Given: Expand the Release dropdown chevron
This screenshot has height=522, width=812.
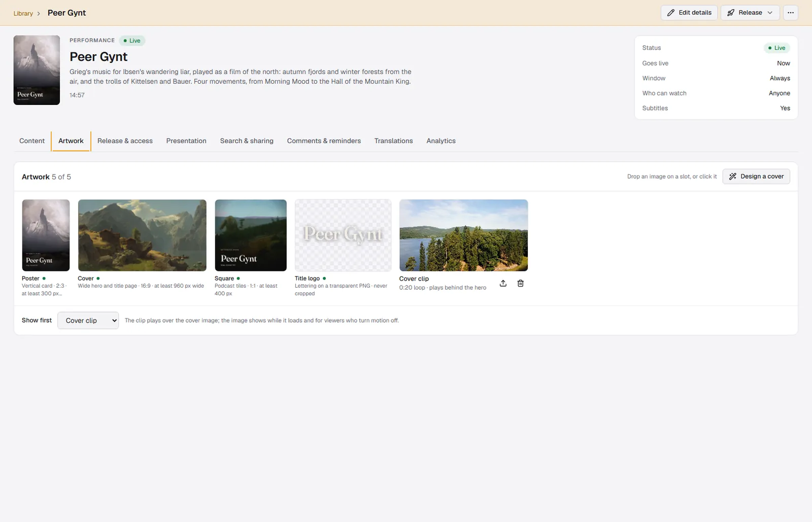Looking at the screenshot, I should pyautogui.click(x=770, y=13).
